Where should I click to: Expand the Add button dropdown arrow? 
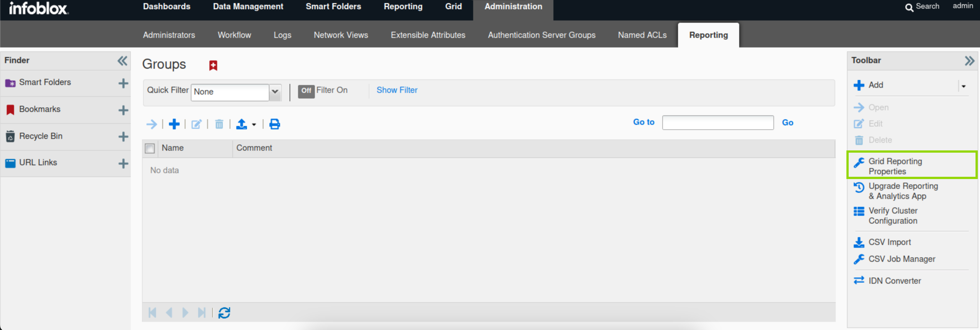click(963, 86)
